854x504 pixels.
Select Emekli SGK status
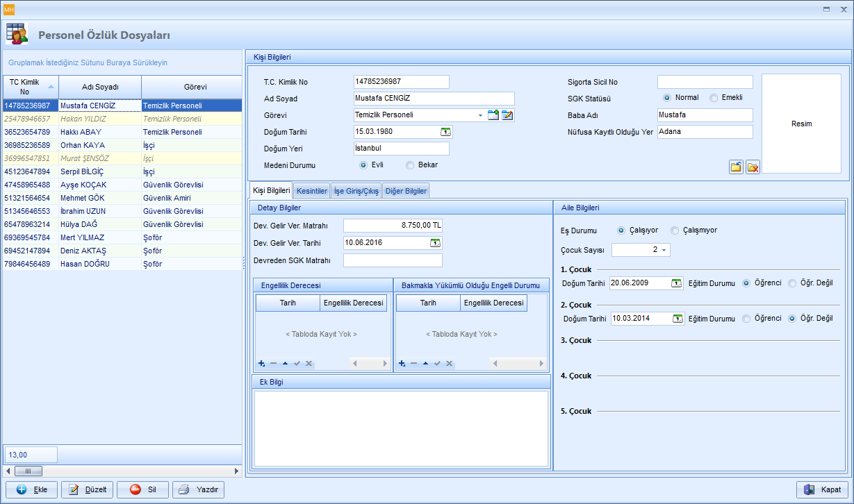[714, 98]
